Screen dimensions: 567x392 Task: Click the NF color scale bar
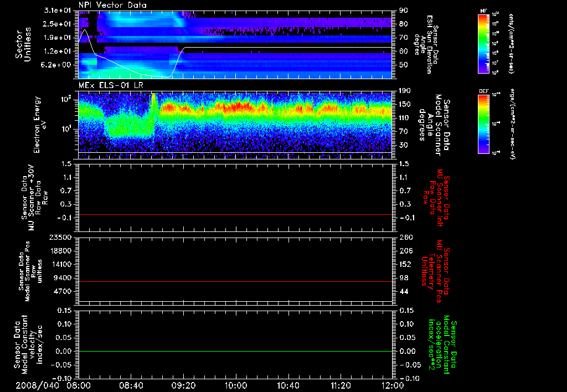point(483,43)
